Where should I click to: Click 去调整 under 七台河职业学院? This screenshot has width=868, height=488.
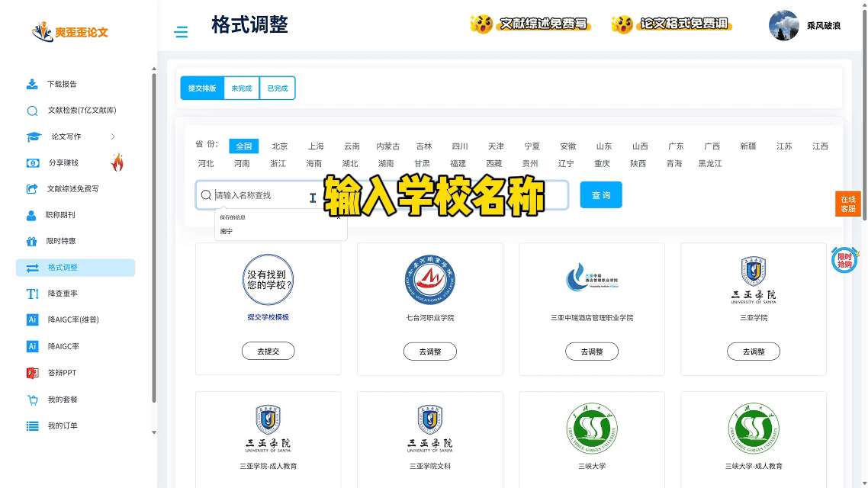click(429, 352)
